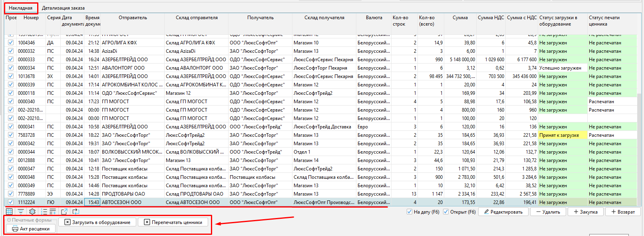The width and height of the screenshot is (644, 236).
Task: Click the Редактировать button
Action: pos(503,212)
